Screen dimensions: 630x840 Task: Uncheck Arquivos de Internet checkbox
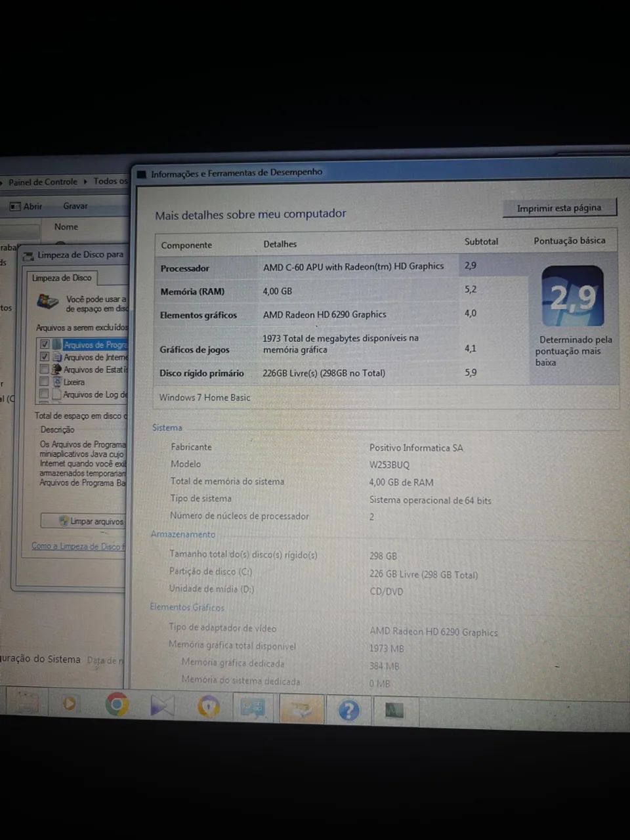click(x=44, y=356)
